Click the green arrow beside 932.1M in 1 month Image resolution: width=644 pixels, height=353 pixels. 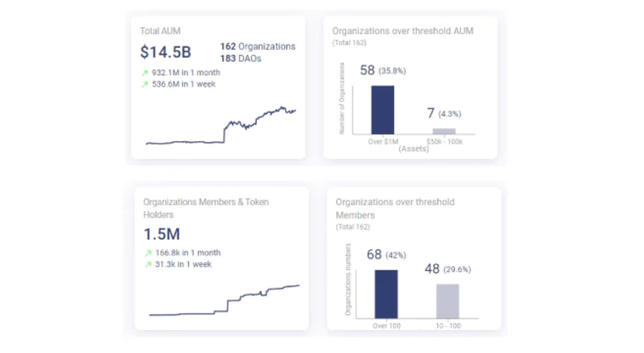[x=145, y=73]
